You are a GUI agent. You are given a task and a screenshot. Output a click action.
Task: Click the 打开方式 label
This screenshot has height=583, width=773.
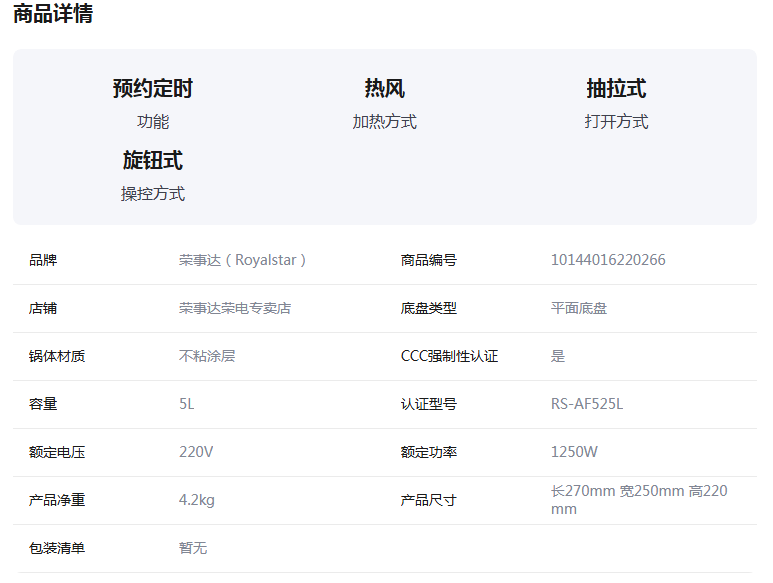[x=616, y=122]
